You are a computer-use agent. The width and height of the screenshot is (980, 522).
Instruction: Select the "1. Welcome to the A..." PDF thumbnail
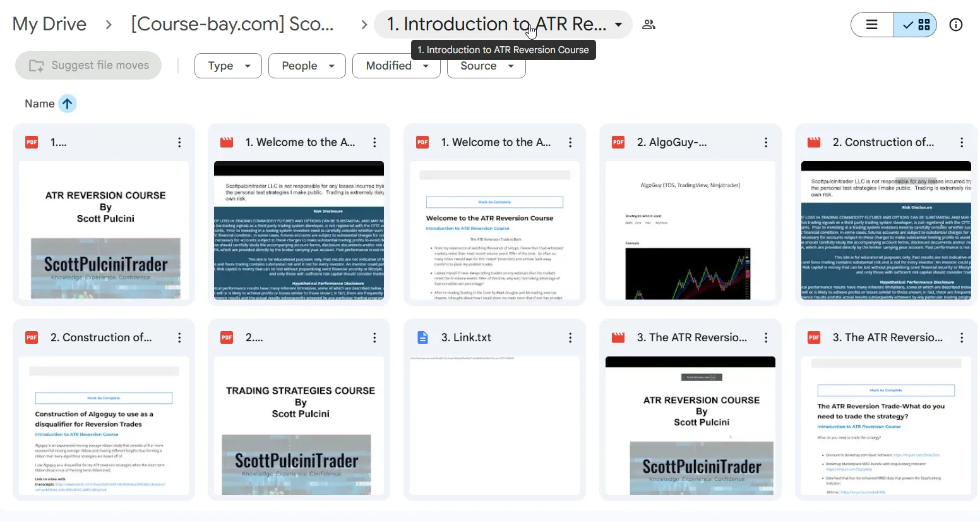[495, 230]
